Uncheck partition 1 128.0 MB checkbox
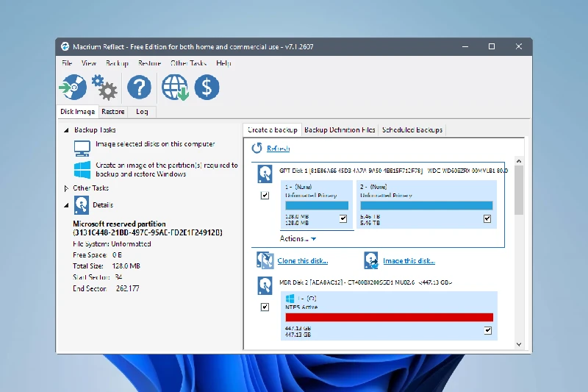588x392 pixels. (343, 218)
